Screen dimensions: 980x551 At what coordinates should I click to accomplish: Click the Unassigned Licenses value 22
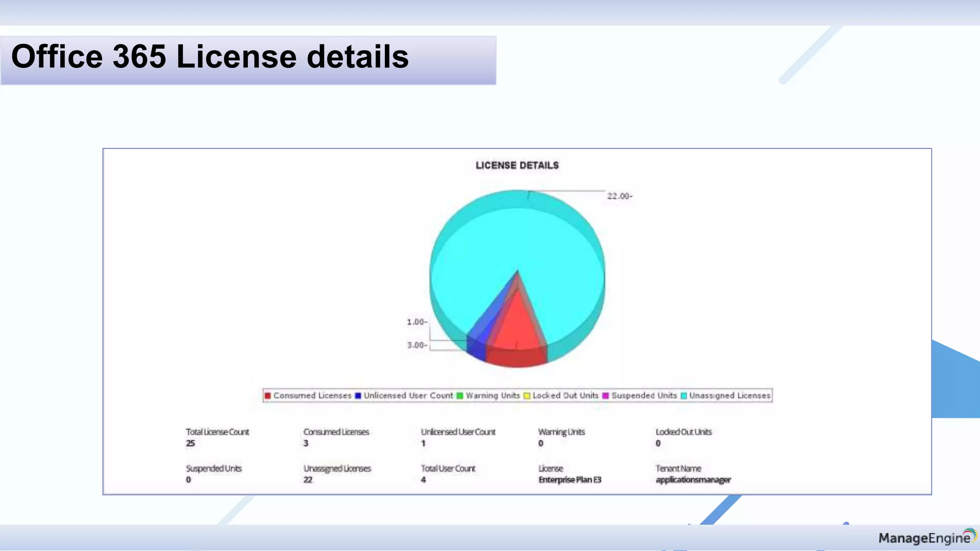[x=308, y=480]
